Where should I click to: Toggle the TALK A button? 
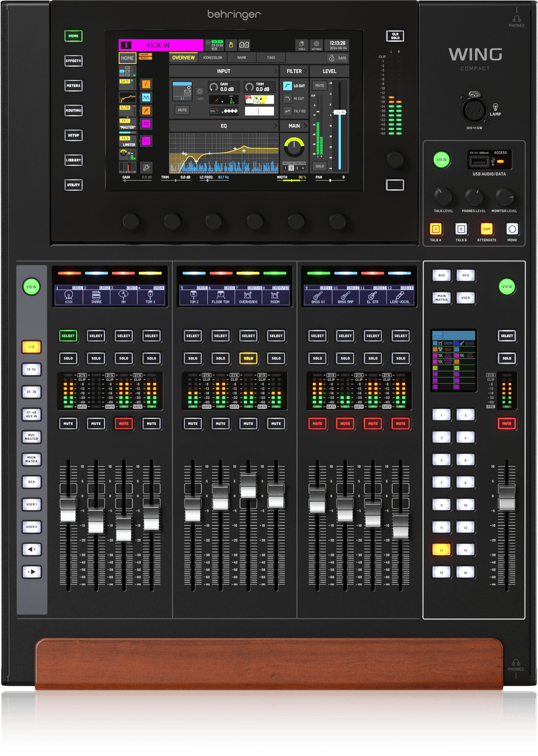pyautogui.click(x=435, y=229)
